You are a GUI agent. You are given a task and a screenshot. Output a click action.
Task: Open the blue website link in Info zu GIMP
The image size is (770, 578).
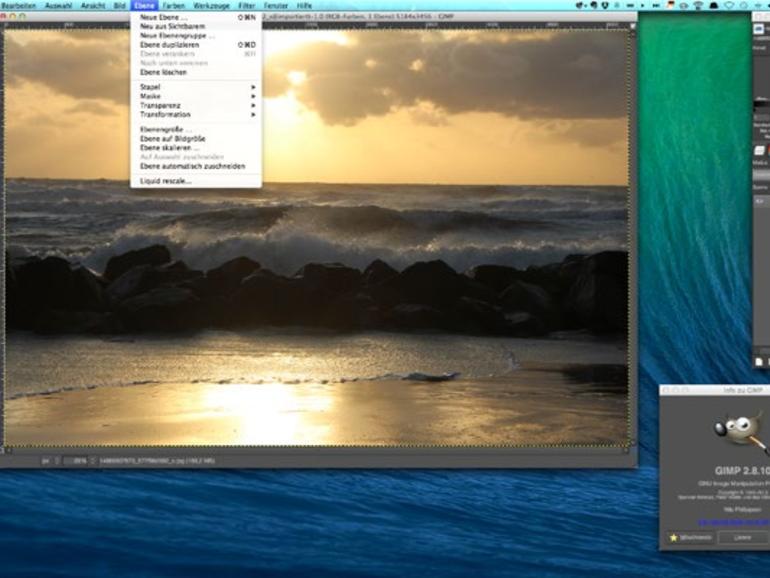click(734, 522)
